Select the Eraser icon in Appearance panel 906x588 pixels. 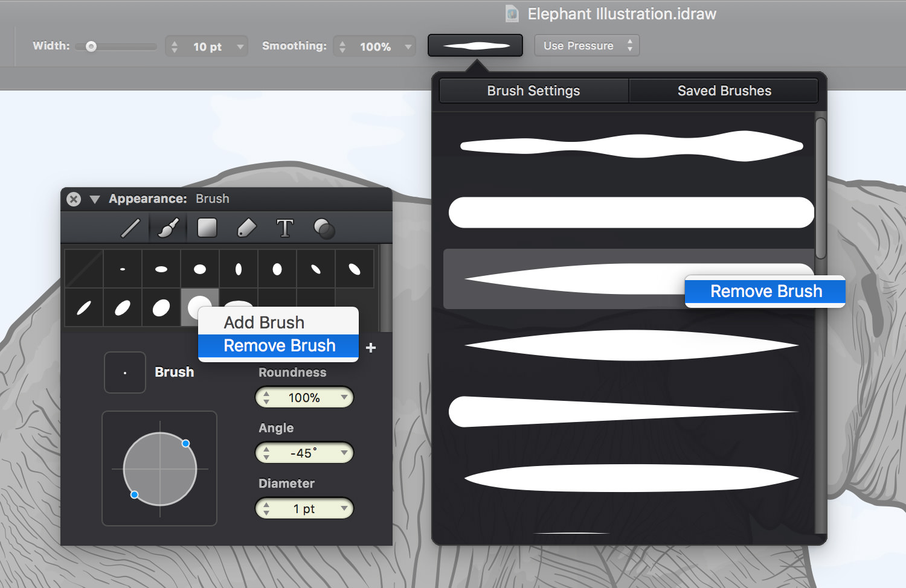[x=246, y=228]
